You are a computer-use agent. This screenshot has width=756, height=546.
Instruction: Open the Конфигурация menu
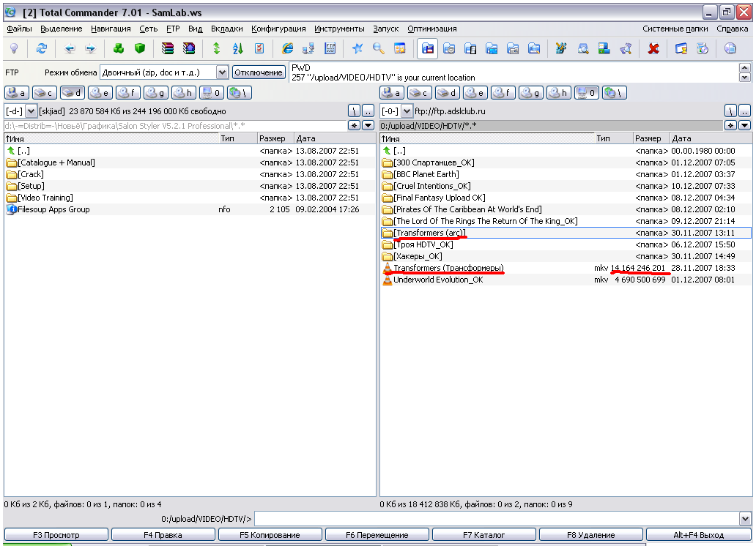278,29
